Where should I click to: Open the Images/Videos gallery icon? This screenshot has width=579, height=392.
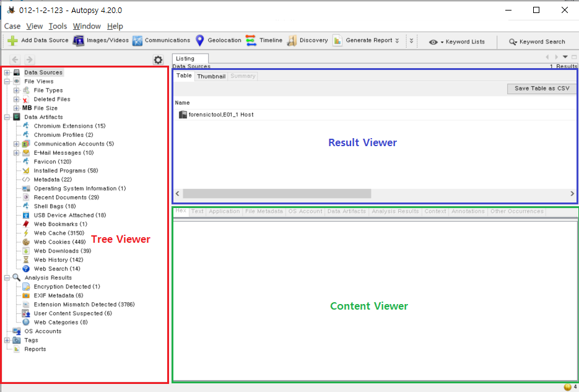pos(78,41)
